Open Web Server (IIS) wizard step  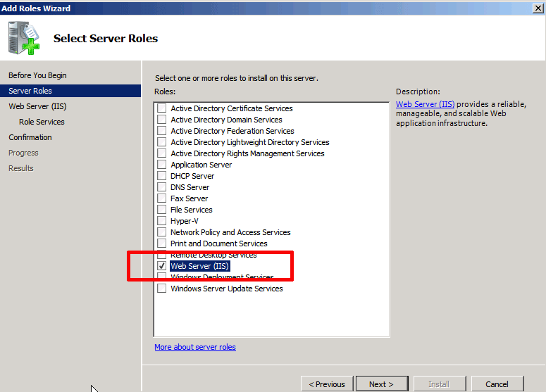point(37,106)
